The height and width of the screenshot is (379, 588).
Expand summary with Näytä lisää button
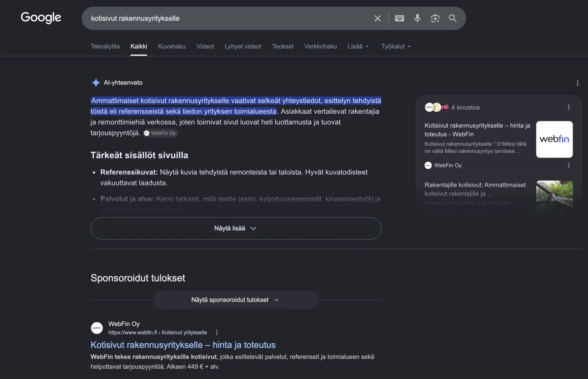(236, 228)
